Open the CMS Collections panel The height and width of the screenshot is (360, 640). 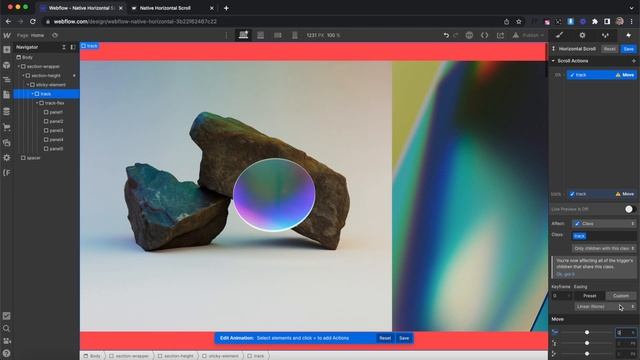tap(7, 111)
